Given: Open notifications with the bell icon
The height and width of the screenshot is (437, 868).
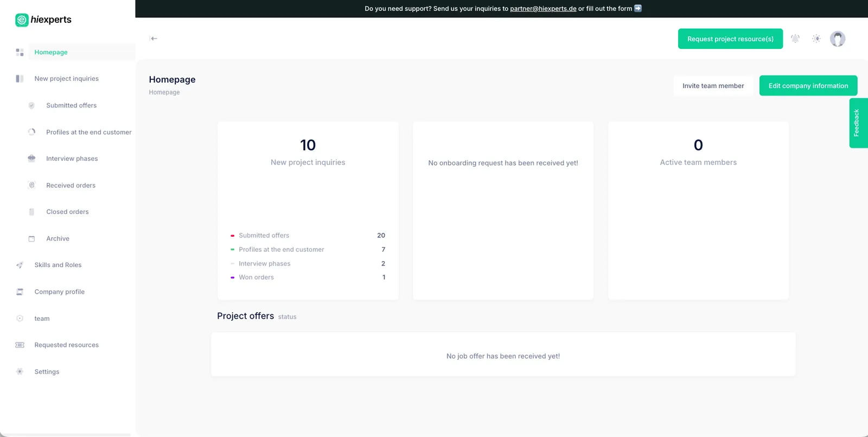Looking at the screenshot, I should [795, 39].
